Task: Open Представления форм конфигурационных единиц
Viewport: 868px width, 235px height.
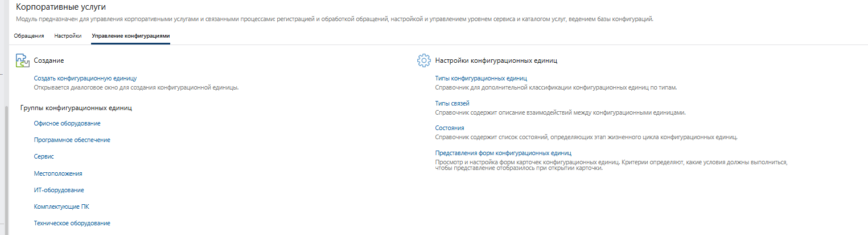Action: 503,153
